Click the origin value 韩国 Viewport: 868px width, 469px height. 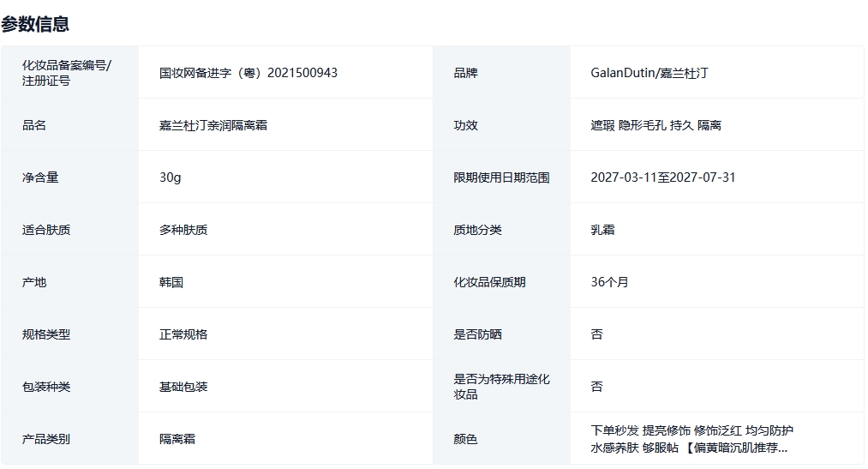coord(171,282)
